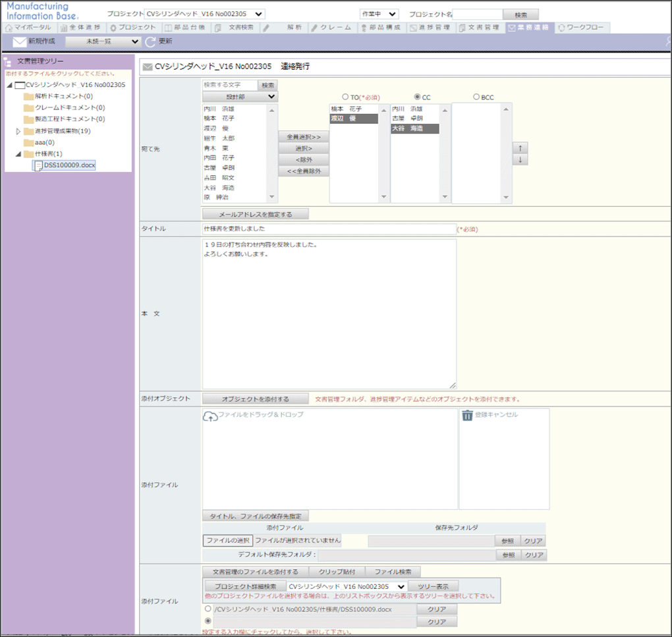Select the BCC radio button
The image size is (672, 637).
coord(476,97)
